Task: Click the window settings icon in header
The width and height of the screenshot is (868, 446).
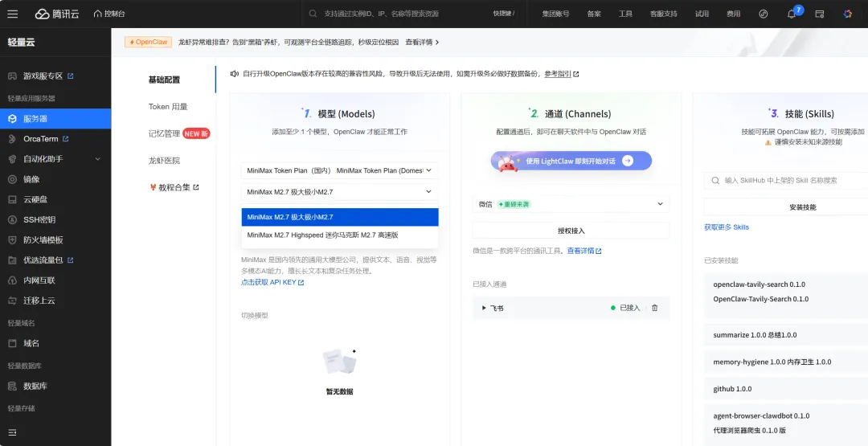Action: (820, 14)
